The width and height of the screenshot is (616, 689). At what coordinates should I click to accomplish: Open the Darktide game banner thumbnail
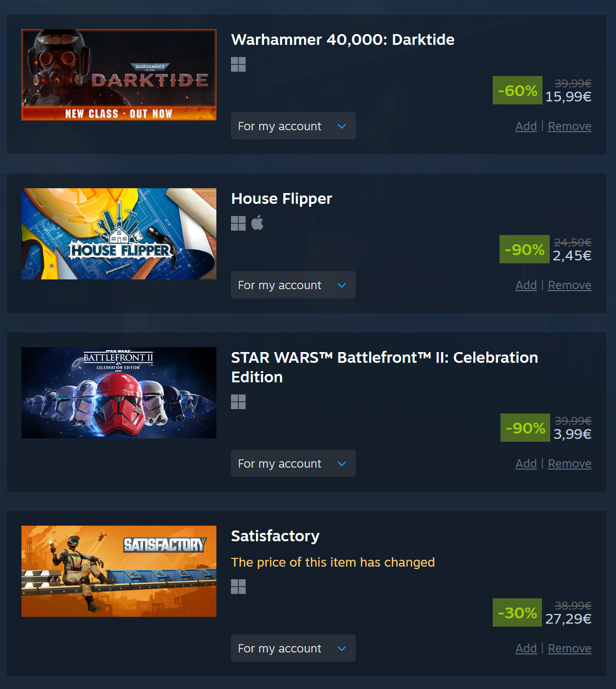coord(119,75)
